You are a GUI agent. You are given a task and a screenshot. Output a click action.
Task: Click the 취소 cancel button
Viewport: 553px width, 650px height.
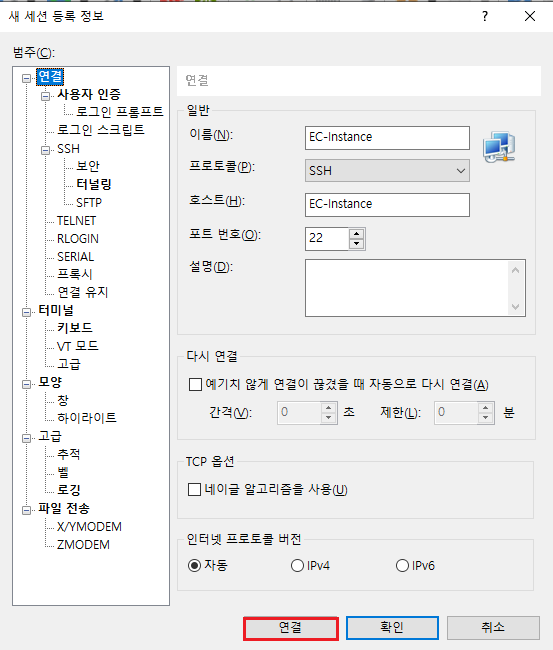tap(493, 628)
